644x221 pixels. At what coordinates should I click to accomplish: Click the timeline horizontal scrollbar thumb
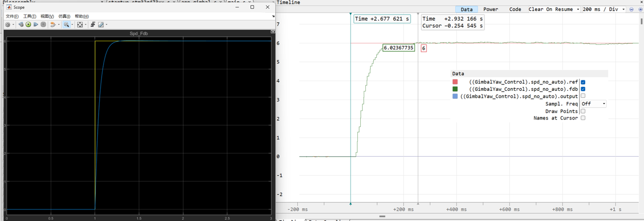coord(382,216)
